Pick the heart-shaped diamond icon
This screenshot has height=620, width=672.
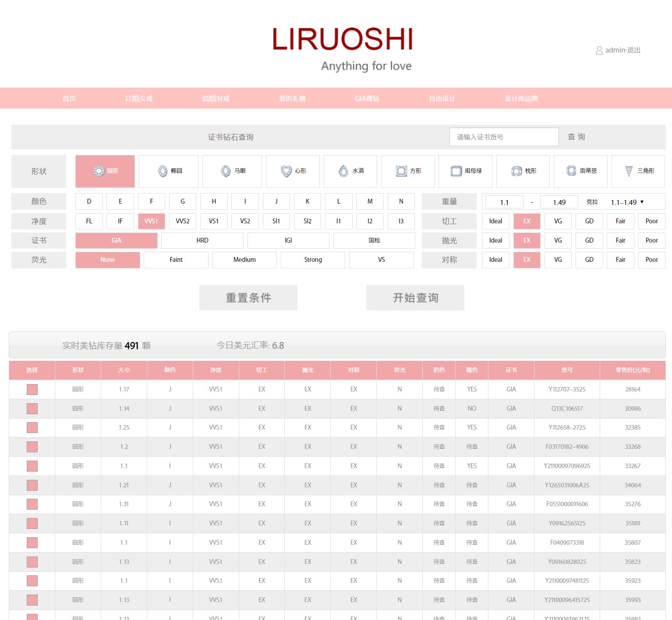286,171
